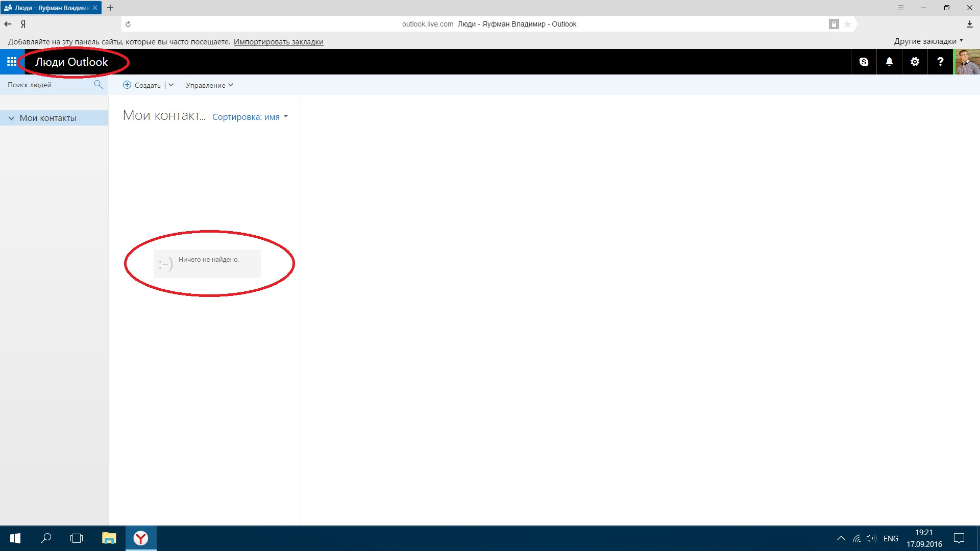Click the Yandex Browser taskbar icon
This screenshot has width=980, height=551.
coord(141,538)
